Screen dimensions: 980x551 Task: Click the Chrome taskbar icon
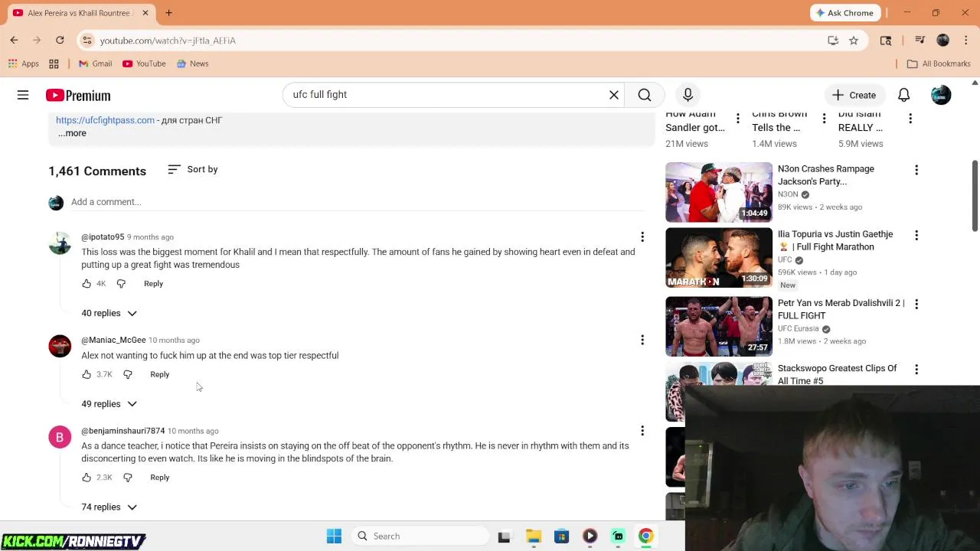[x=645, y=536]
